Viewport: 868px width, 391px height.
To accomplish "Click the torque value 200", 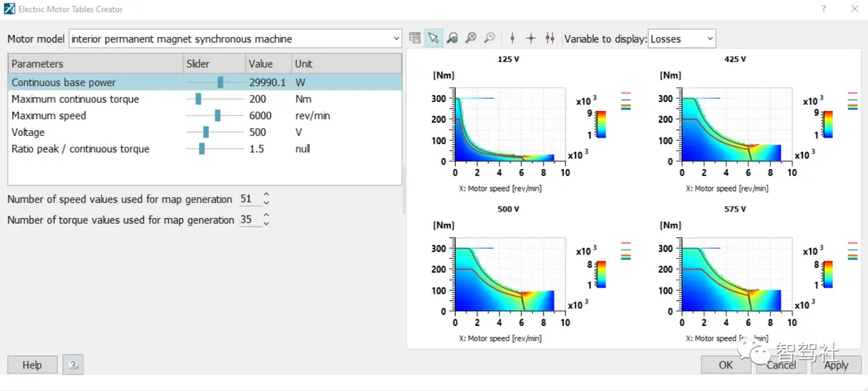I will (257, 99).
